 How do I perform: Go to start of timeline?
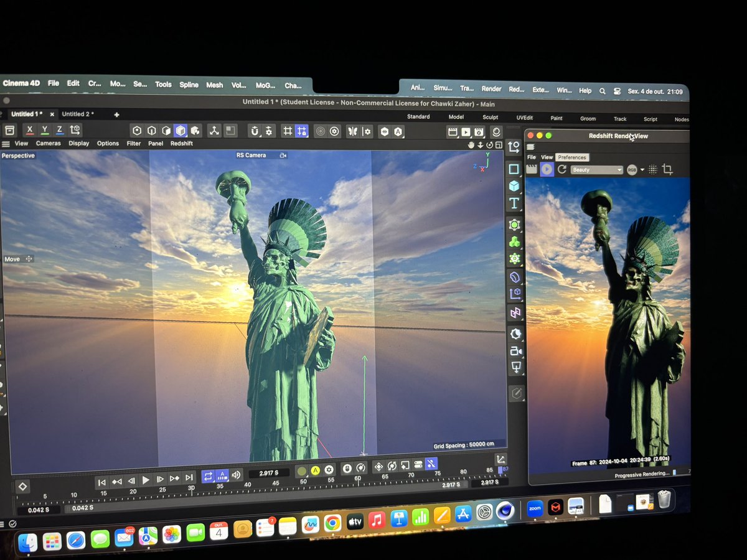(x=101, y=482)
